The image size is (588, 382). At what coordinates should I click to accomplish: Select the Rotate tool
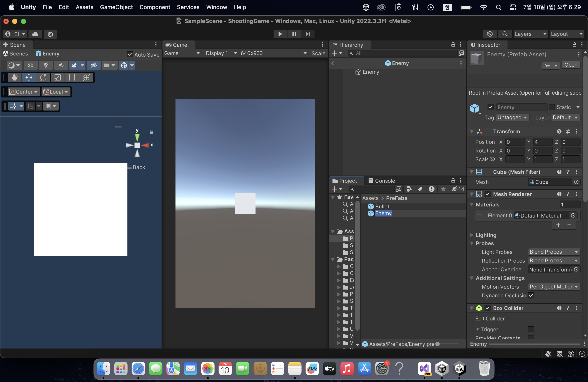point(43,78)
